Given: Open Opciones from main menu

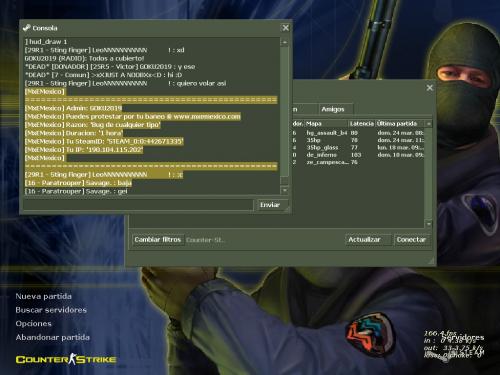Looking at the screenshot, I should click(33, 324).
